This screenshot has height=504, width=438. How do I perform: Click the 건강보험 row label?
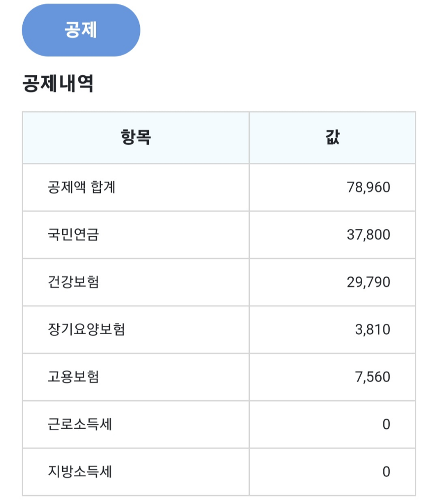tap(73, 282)
